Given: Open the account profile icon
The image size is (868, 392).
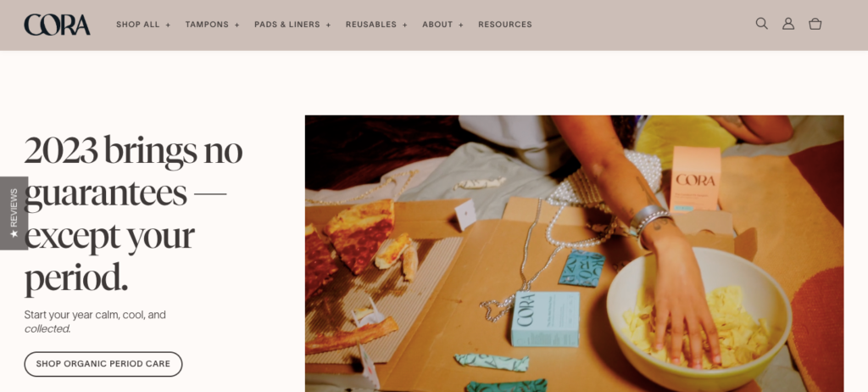Looking at the screenshot, I should click(788, 24).
